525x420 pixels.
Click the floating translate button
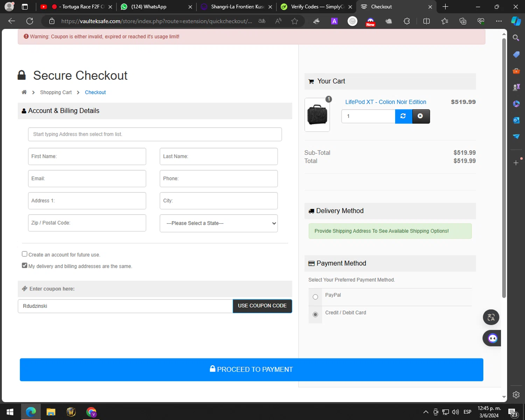click(491, 317)
